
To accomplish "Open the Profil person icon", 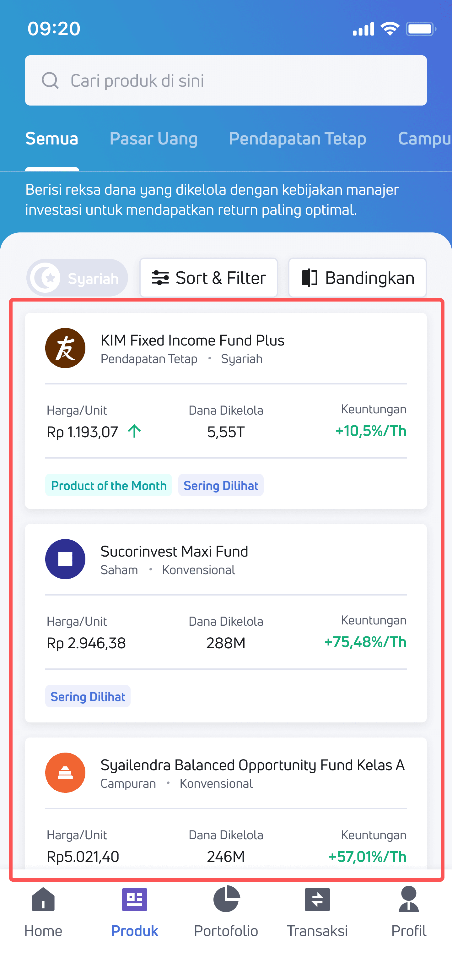I will [x=409, y=900].
